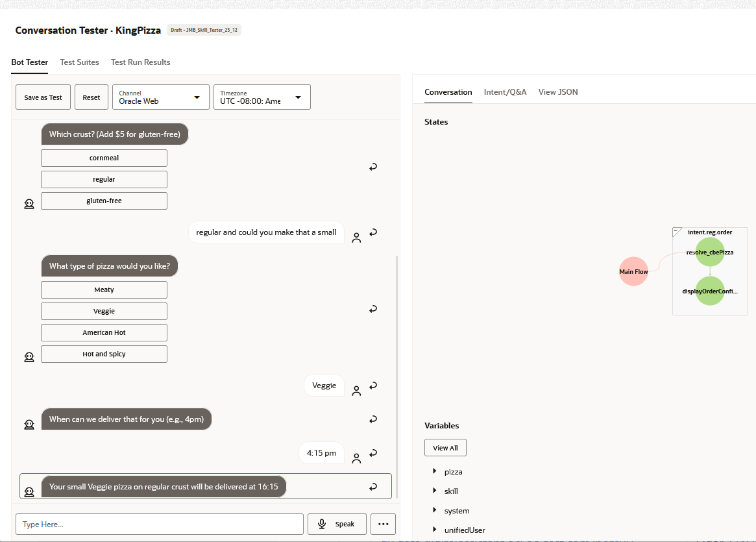Click bot avatar beside 'When can we deliver' message
The width and height of the screenshot is (756, 542).
pyautogui.click(x=29, y=425)
